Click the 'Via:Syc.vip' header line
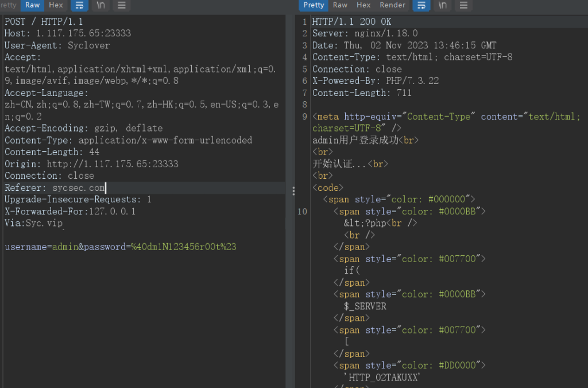Screen dimensions: 588x388 click(x=34, y=223)
